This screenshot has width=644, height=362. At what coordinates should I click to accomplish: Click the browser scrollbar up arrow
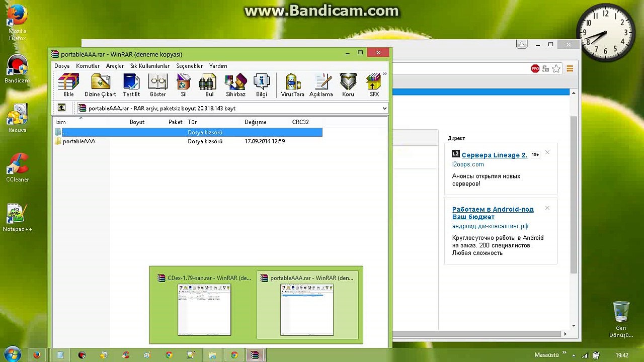pyautogui.click(x=573, y=93)
